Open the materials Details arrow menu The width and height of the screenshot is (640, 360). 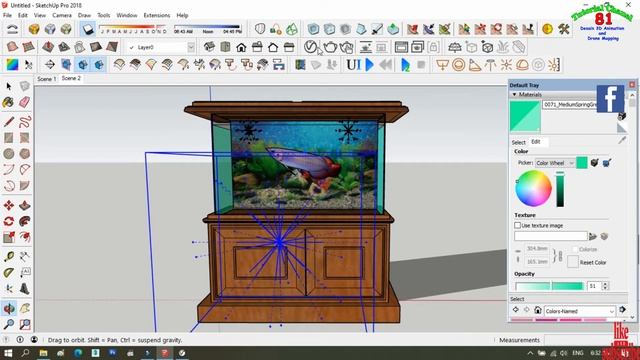[622, 310]
